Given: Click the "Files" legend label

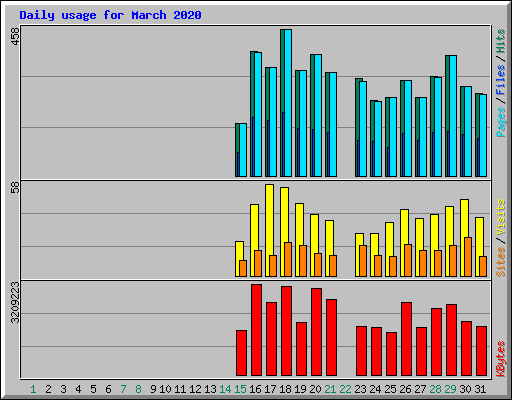Looking at the screenshot, I should pyautogui.click(x=501, y=80).
